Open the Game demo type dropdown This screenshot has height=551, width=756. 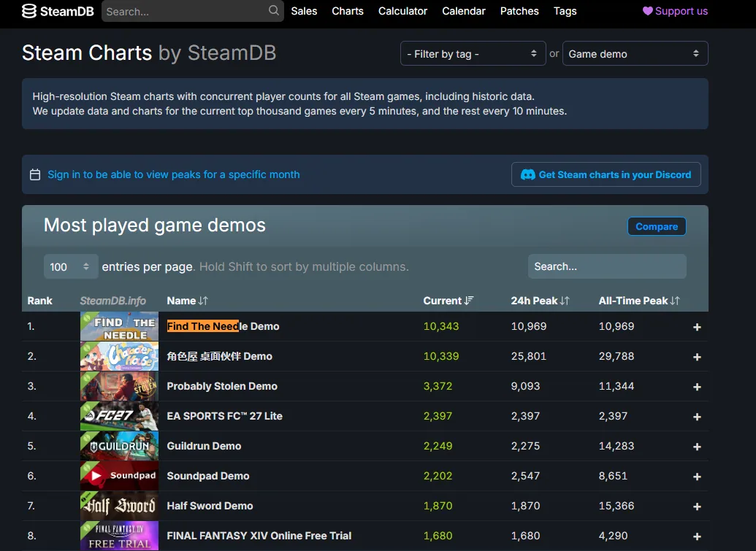tap(635, 53)
